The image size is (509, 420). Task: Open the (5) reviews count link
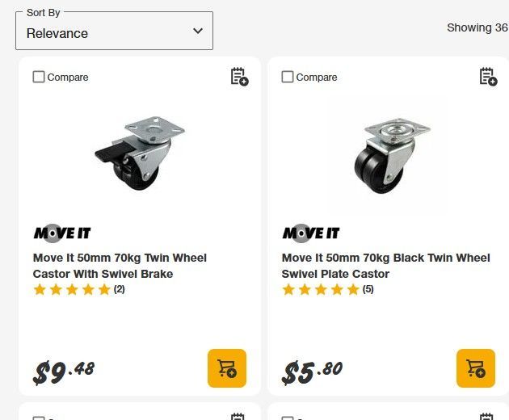[x=368, y=289]
